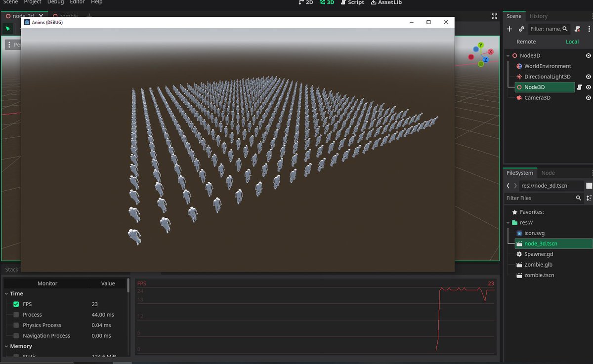This screenshot has width=593, height=364.
Task: Click the 3D viewport orientation gizmo
Action: click(x=480, y=55)
